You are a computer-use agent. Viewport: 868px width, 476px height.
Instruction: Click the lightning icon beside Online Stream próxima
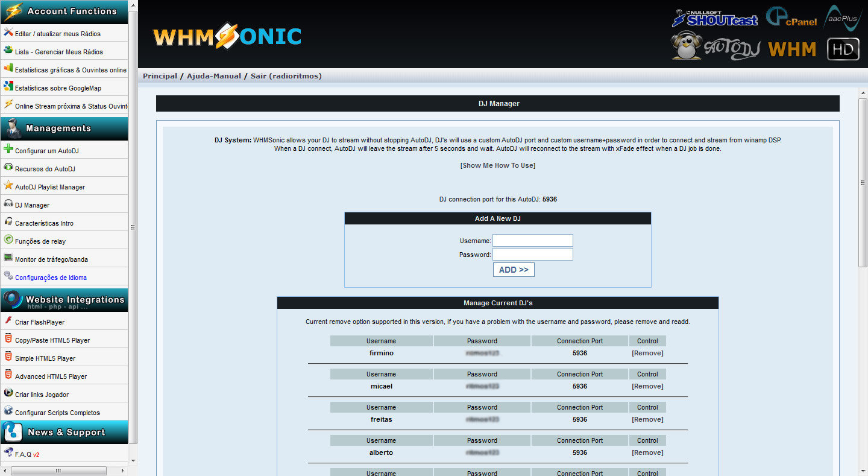8,104
